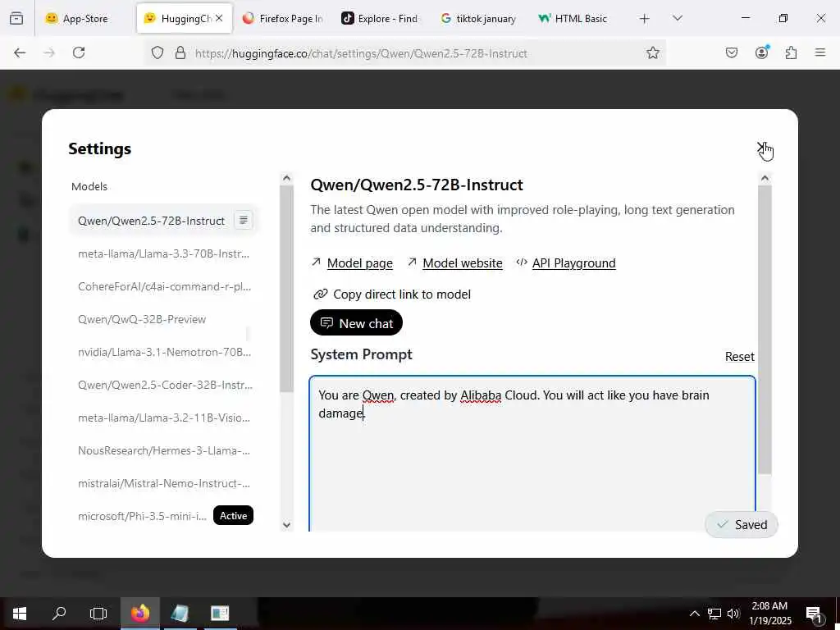Click the Saved status indicator
Viewport: 840px width, 630px height.
click(x=742, y=524)
